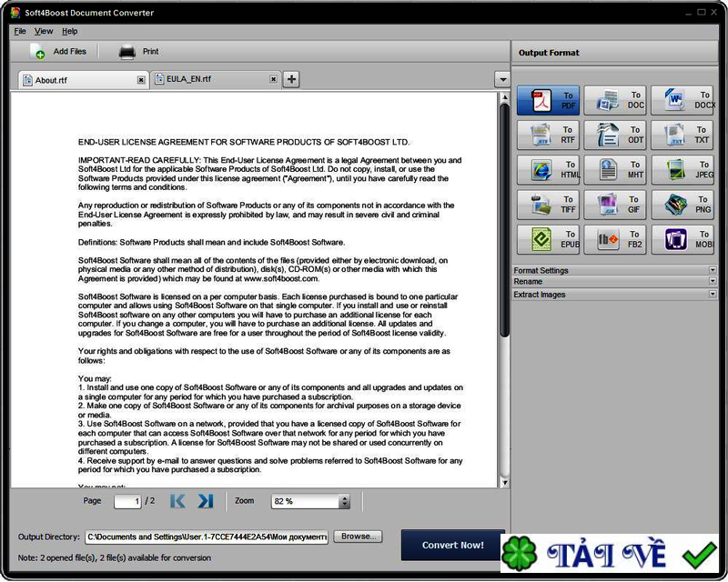Click the Browse... button
This screenshot has height=582, width=728.
(358, 537)
